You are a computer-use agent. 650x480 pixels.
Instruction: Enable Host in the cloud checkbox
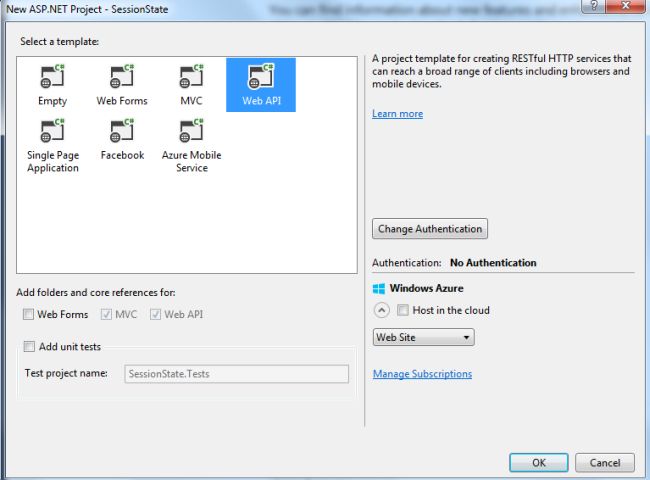point(403,310)
